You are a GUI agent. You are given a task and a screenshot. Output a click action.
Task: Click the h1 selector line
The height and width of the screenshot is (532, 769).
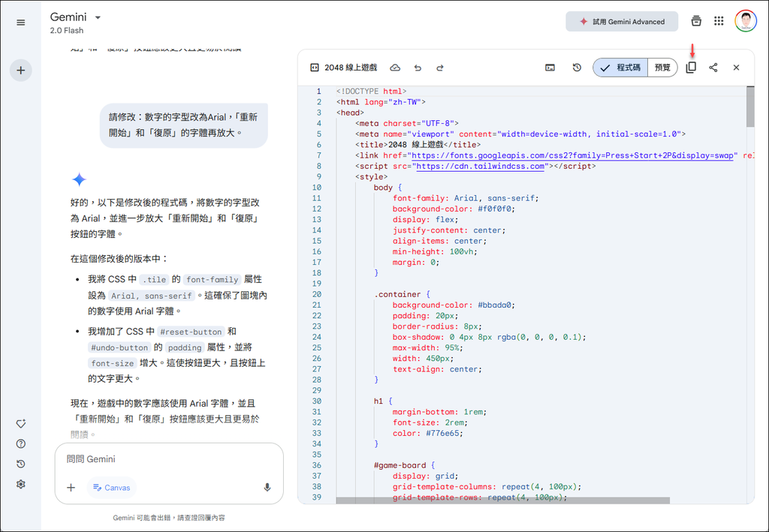coord(382,401)
